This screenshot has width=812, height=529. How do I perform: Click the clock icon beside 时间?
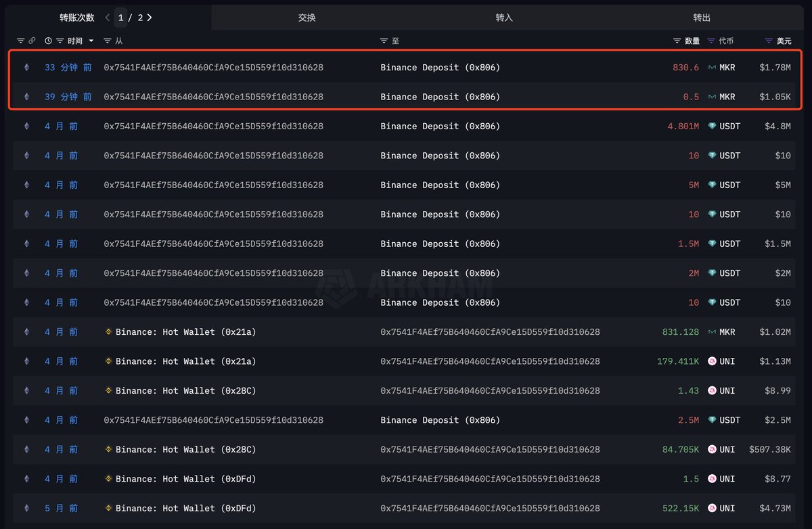pyautogui.click(x=48, y=41)
